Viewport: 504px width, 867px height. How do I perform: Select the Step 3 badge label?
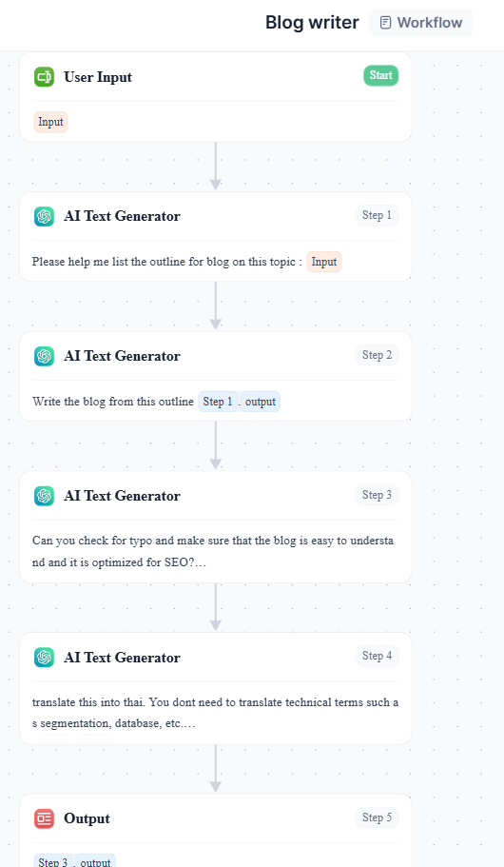[x=377, y=495]
